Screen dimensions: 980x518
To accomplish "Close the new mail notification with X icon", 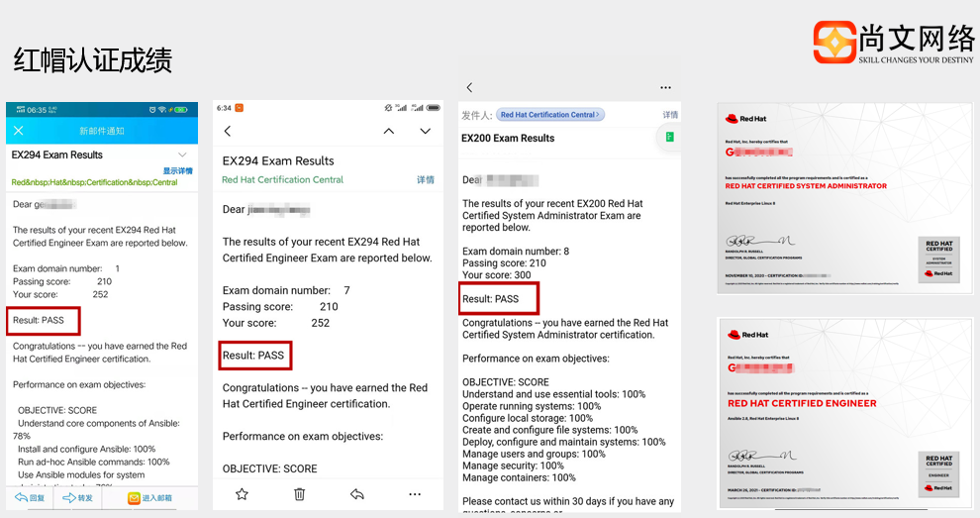I will [19, 130].
